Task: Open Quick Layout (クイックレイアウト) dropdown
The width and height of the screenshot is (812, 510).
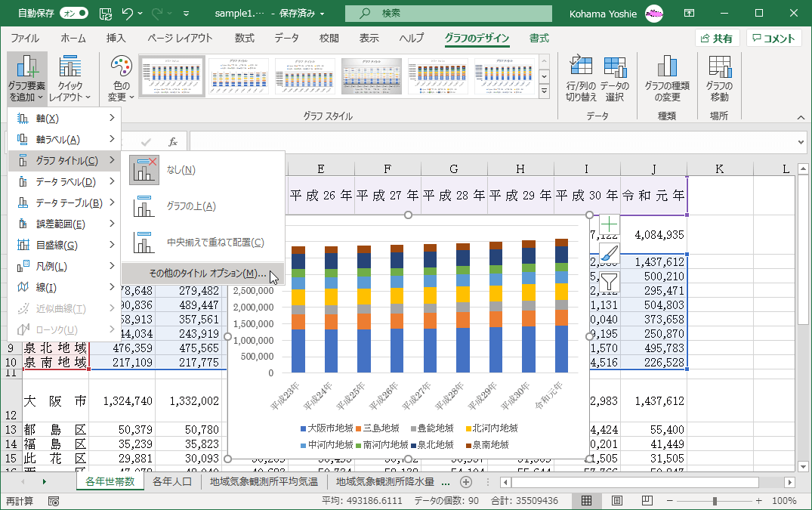Action: pyautogui.click(x=69, y=78)
